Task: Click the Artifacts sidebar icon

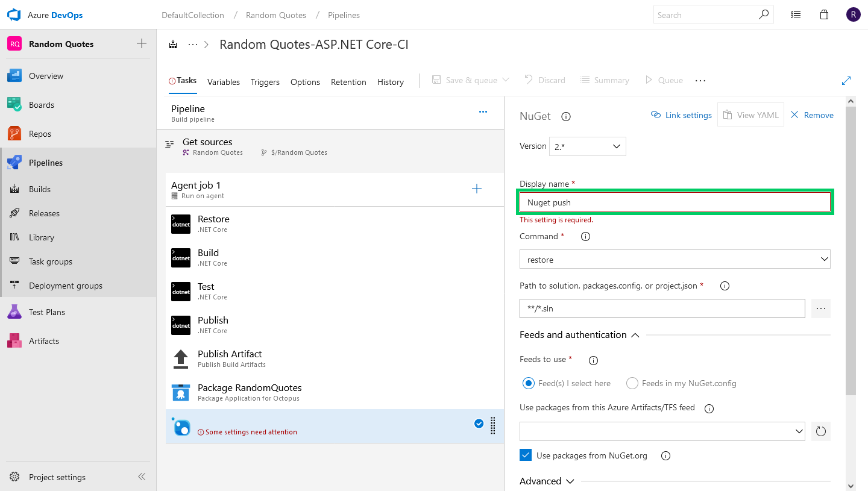Action: point(14,341)
